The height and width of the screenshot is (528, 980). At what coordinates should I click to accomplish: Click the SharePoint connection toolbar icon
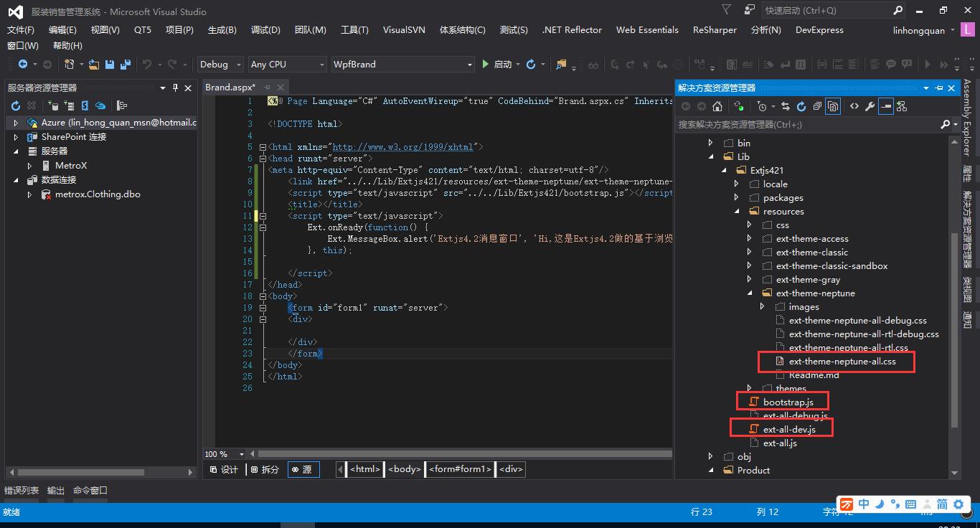(x=85, y=105)
